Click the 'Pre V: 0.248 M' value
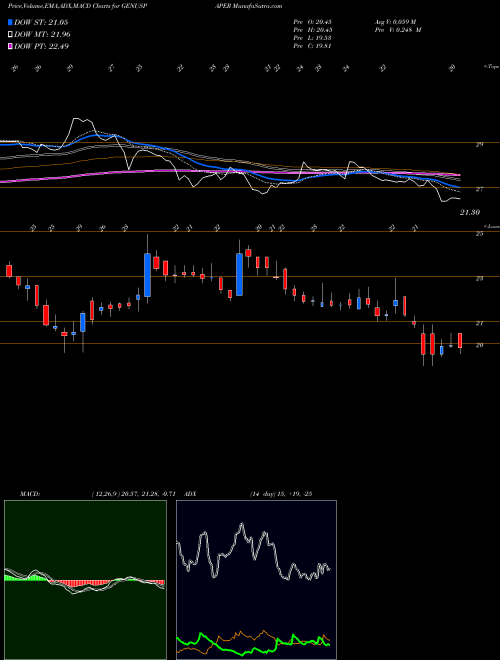The width and height of the screenshot is (500, 660). (397, 30)
